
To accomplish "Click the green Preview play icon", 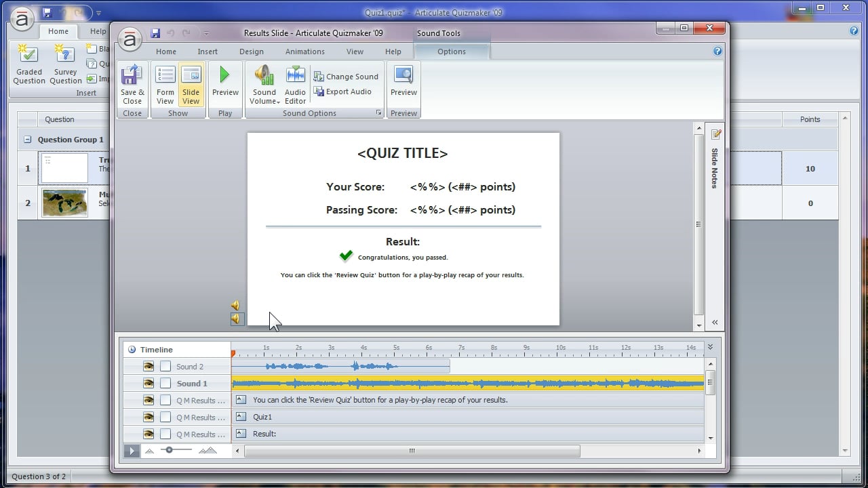I will (x=225, y=75).
